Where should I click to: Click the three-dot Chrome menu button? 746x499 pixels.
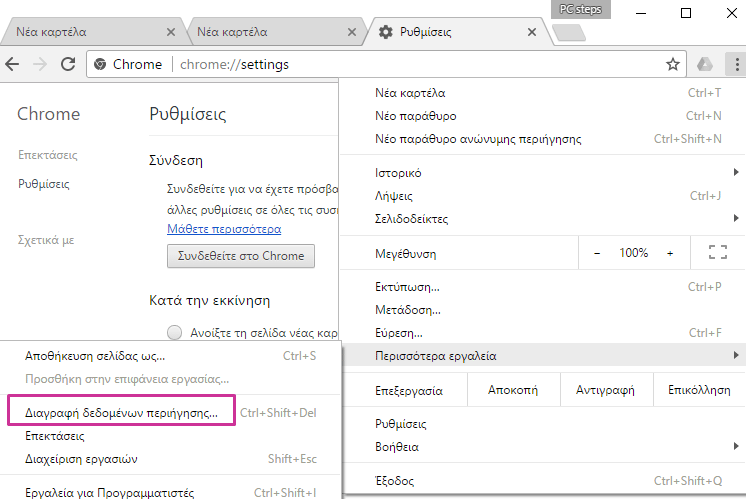click(736, 64)
